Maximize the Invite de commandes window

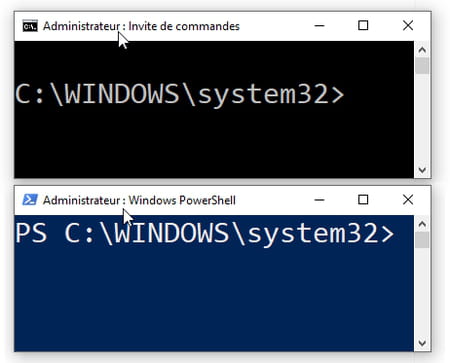click(x=363, y=26)
